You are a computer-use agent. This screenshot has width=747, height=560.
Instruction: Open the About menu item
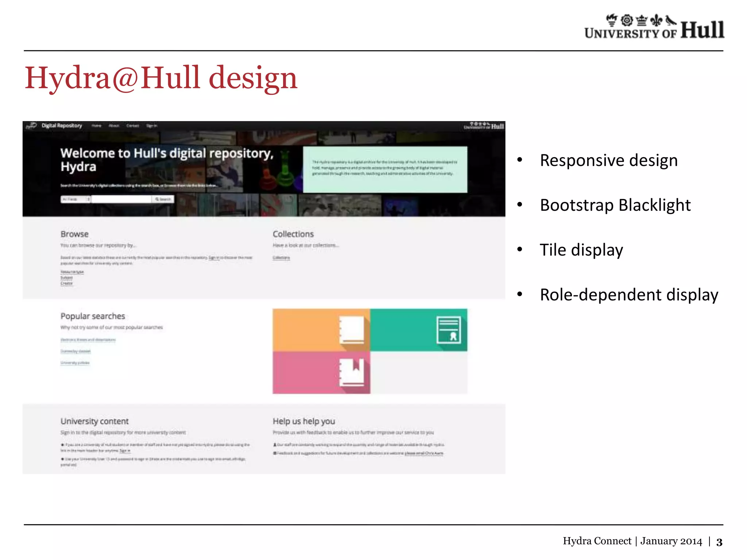click(x=114, y=126)
